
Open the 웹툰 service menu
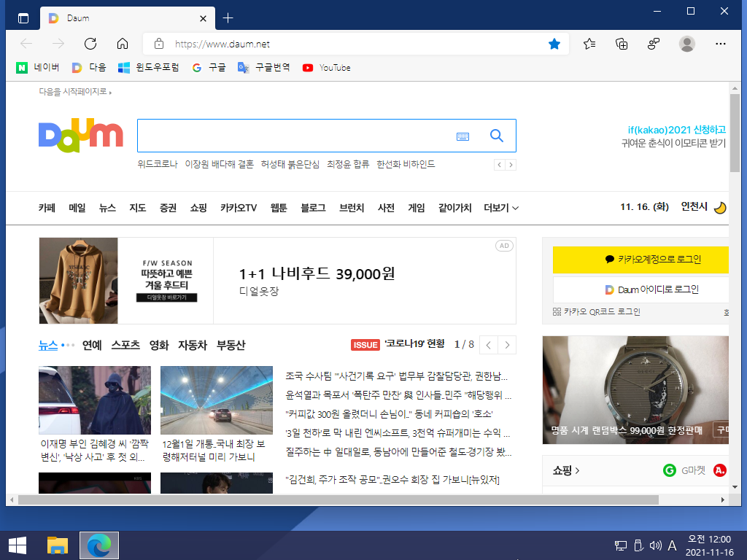(279, 208)
